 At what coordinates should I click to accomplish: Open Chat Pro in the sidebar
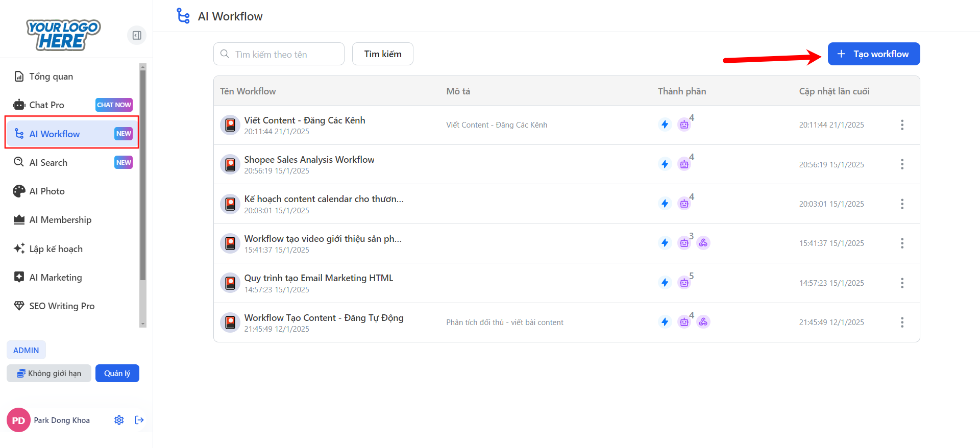click(47, 105)
